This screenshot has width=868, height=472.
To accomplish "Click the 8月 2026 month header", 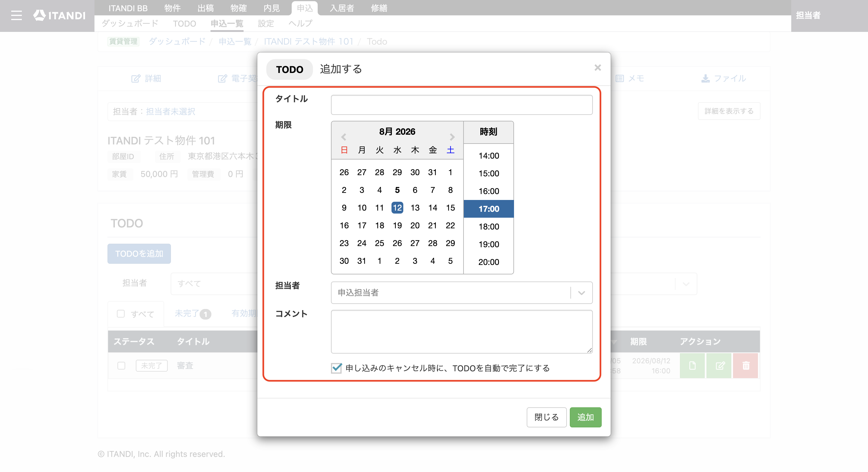I will (397, 131).
